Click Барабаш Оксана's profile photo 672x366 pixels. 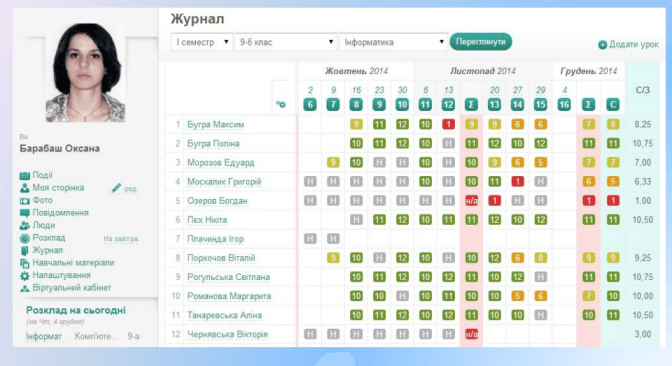pos(86,72)
